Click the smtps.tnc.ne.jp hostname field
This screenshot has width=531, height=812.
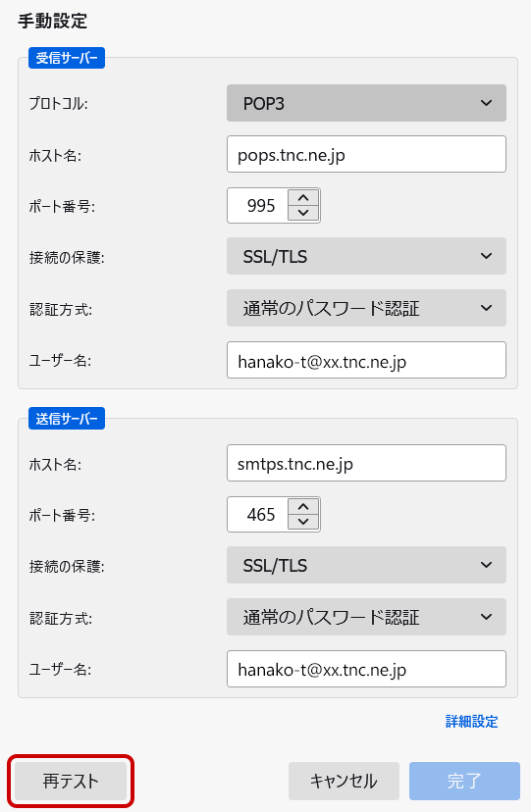click(366, 463)
